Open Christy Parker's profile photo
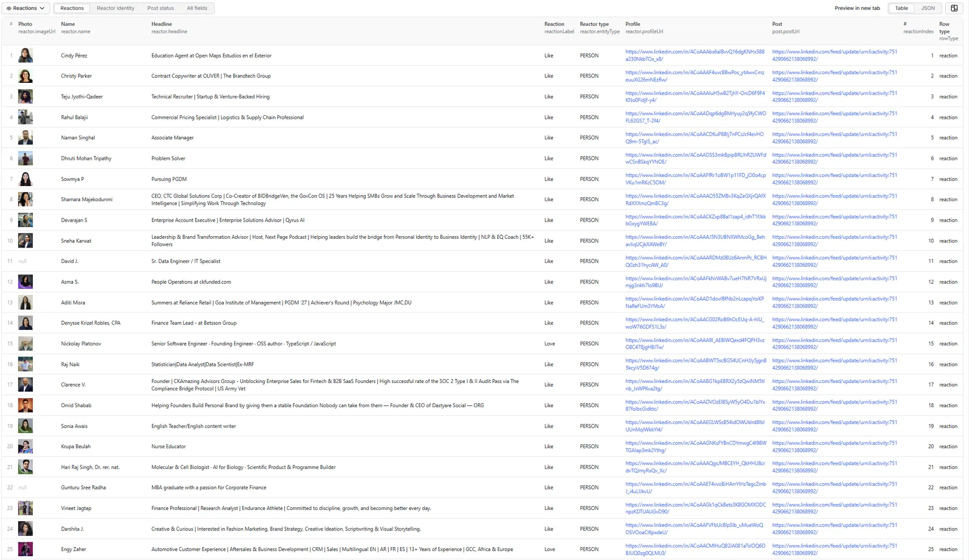The width and height of the screenshot is (969, 560). (x=25, y=76)
